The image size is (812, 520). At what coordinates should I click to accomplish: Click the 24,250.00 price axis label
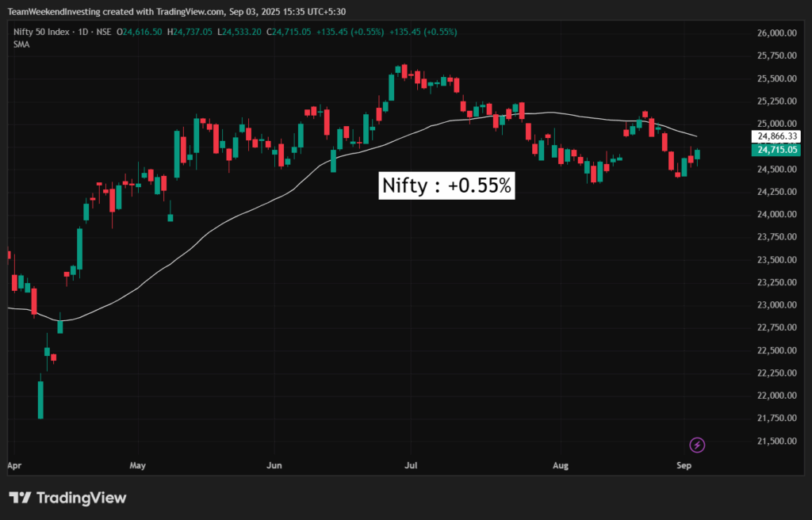(x=777, y=192)
